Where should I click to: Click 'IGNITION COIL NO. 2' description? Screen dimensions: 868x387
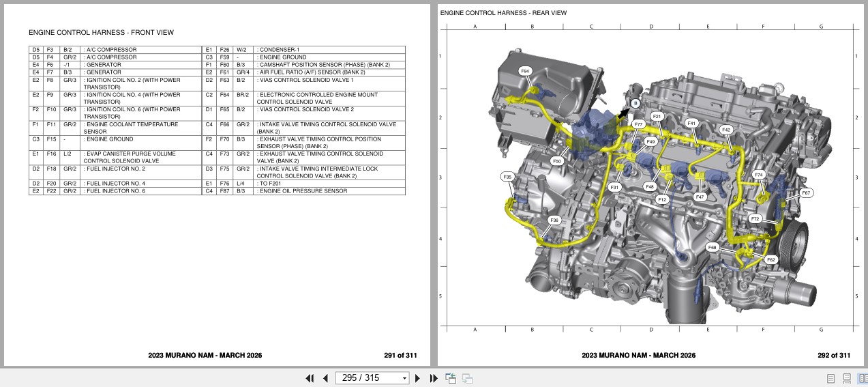132,83
